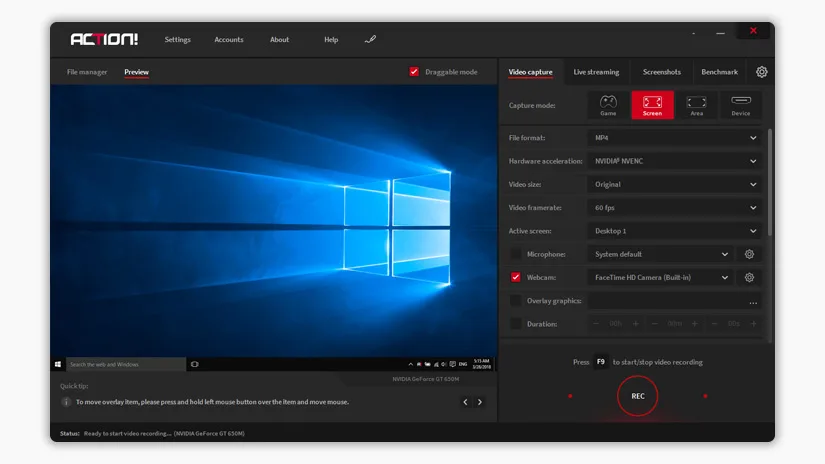Open the File format MP4 dropdown
Screen dimensions: 825x464
(675, 138)
